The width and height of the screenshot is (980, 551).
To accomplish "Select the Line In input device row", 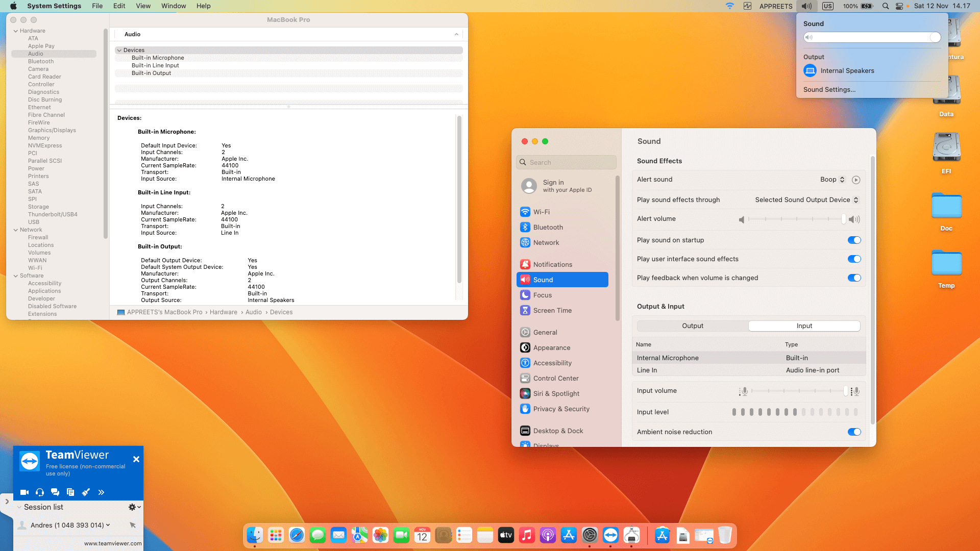I will pos(749,370).
